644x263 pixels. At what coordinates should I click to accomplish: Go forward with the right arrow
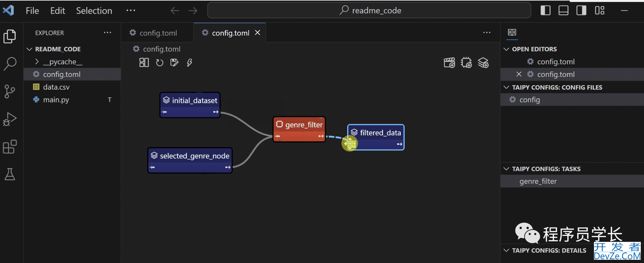(193, 11)
